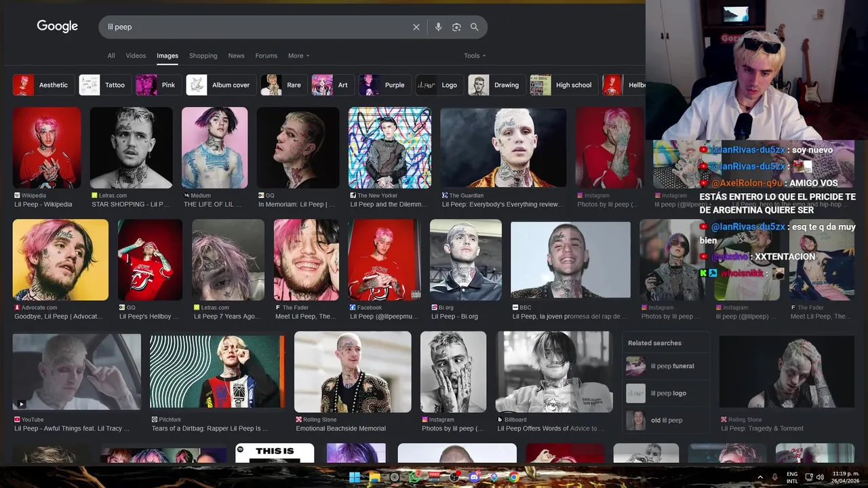Filter results by Tattoo chip
868x488 pixels.
pos(104,85)
